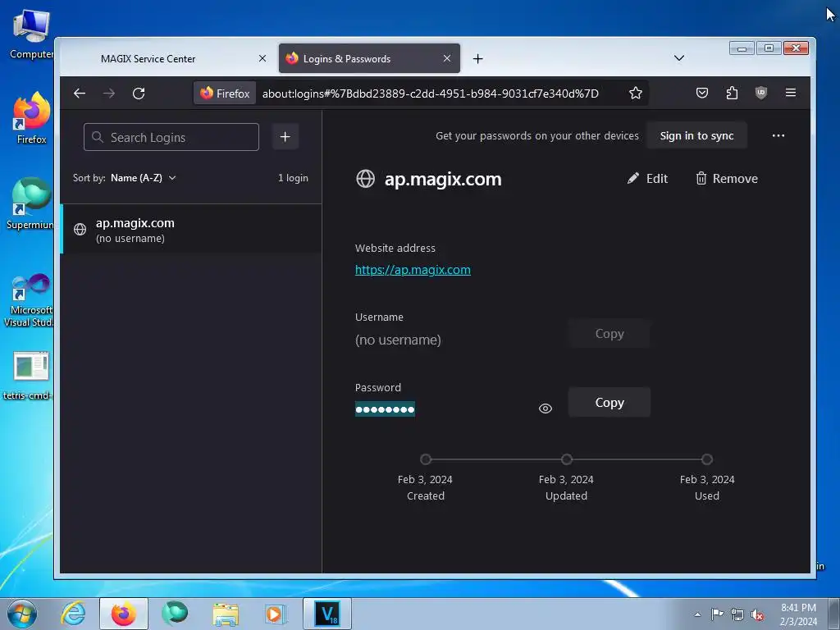Open a new browser tab
This screenshot has height=630, width=840.
[478, 58]
